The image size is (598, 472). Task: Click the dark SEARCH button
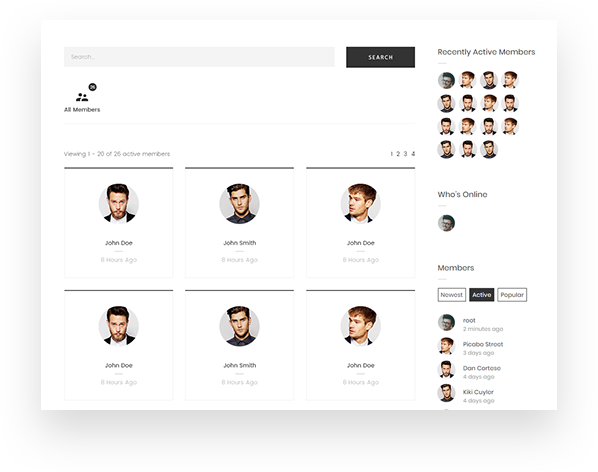(381, 57)
